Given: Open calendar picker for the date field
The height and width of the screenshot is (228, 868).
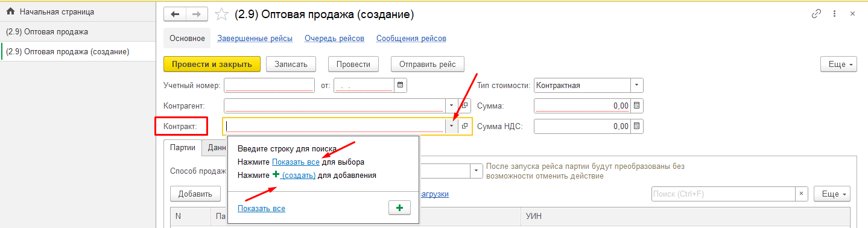Looking at the screenshot, I should [401, 86].
